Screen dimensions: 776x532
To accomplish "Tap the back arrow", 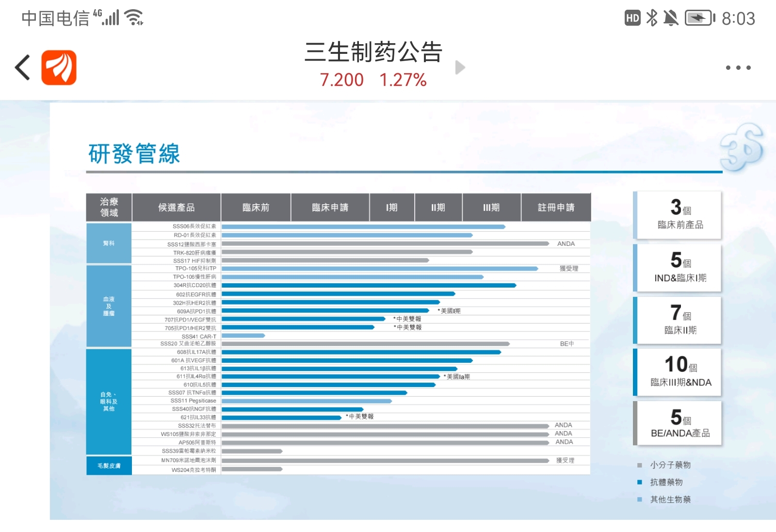I will 23,67.
